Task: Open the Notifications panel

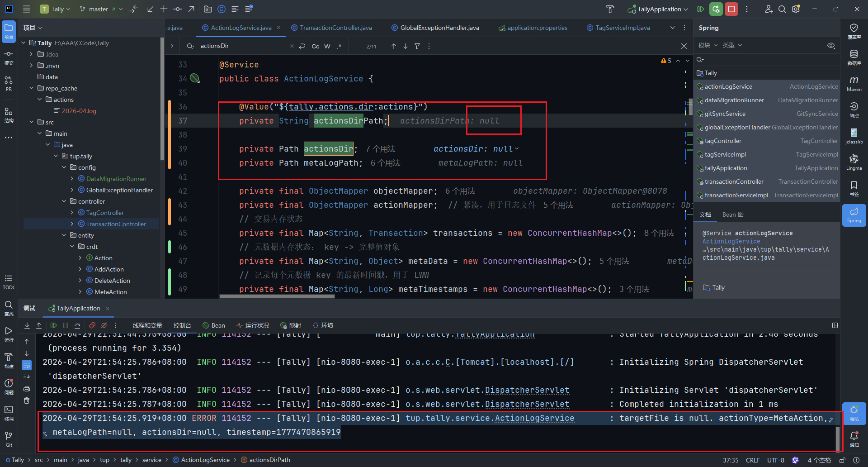Action: point(854,439)
